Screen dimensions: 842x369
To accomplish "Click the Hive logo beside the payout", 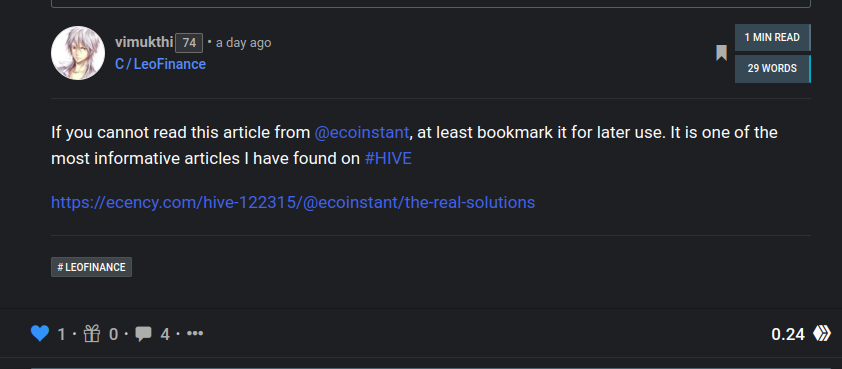I will tap(822, 334).
